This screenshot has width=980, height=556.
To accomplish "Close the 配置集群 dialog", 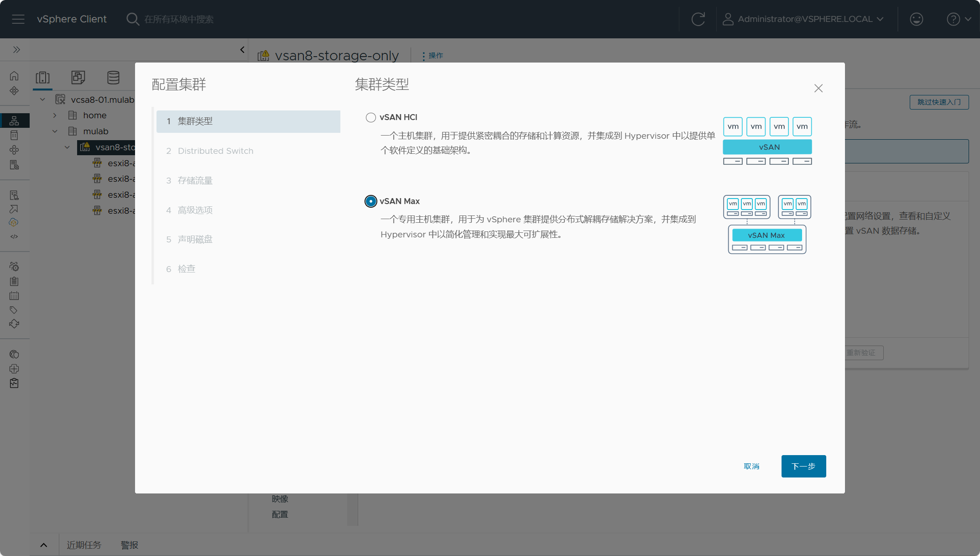I will pyautogui.click(x=818, y=88).
